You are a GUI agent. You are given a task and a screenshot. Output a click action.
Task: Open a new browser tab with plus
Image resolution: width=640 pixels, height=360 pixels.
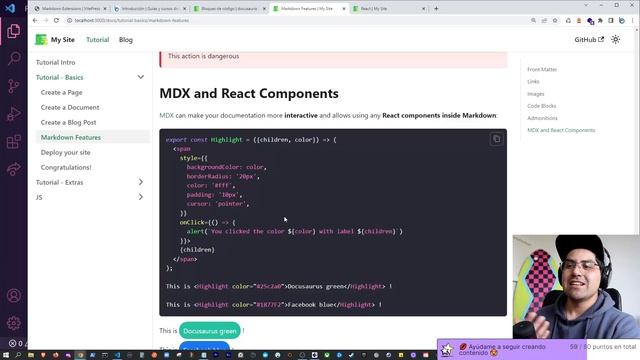click(x=436, y=9)
